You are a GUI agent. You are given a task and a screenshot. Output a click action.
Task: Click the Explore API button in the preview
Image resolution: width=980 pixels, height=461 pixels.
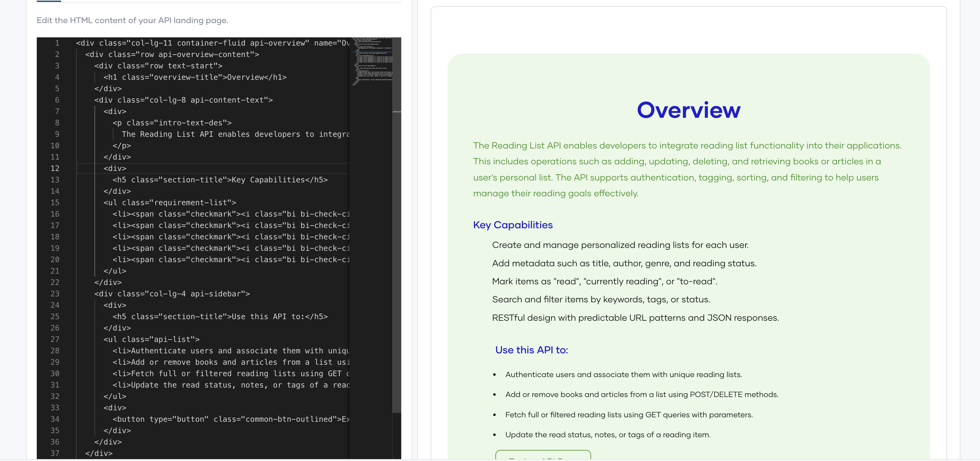[x=543, y=458]
